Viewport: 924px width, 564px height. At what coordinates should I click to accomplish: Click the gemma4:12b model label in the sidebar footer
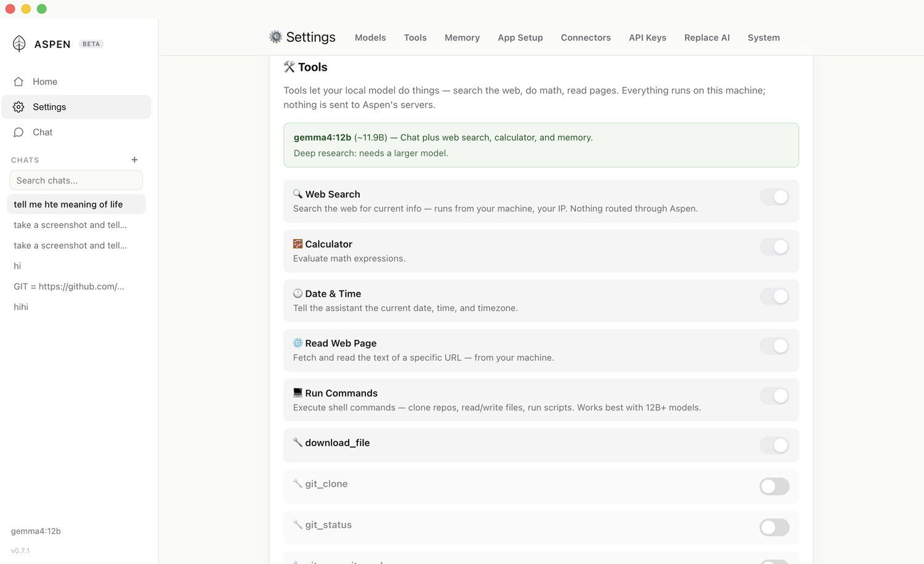click(x=36, y=531)
